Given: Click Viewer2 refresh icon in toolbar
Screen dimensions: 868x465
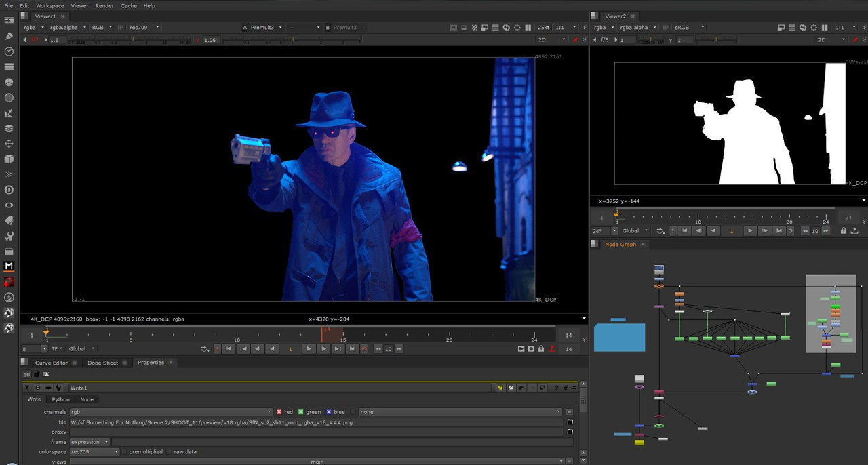Looking at the screenshot, I should [803, 28].
